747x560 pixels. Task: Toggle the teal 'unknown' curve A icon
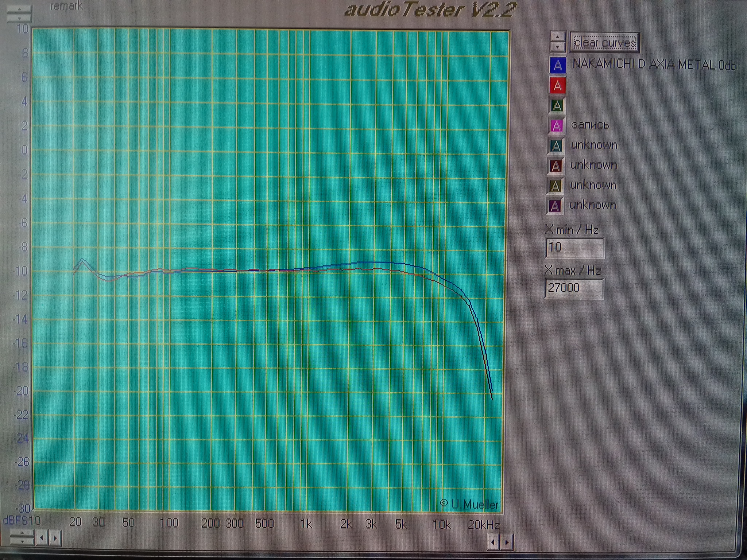tap(556, 146)
